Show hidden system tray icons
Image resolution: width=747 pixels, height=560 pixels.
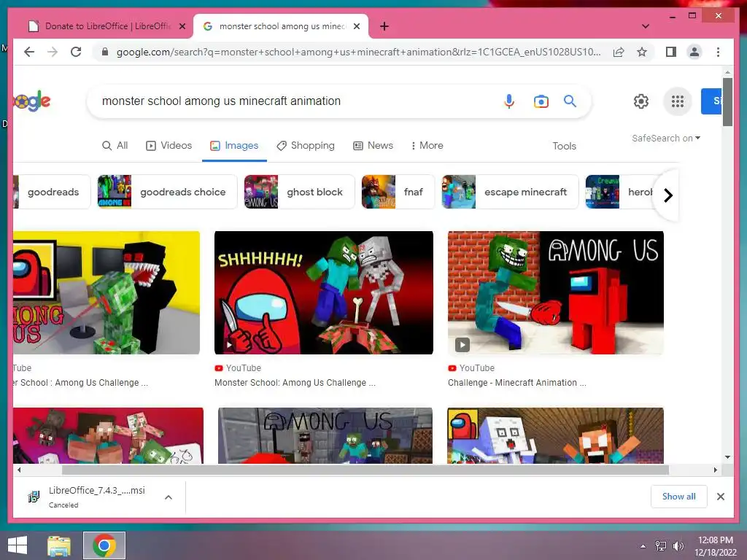643,546
